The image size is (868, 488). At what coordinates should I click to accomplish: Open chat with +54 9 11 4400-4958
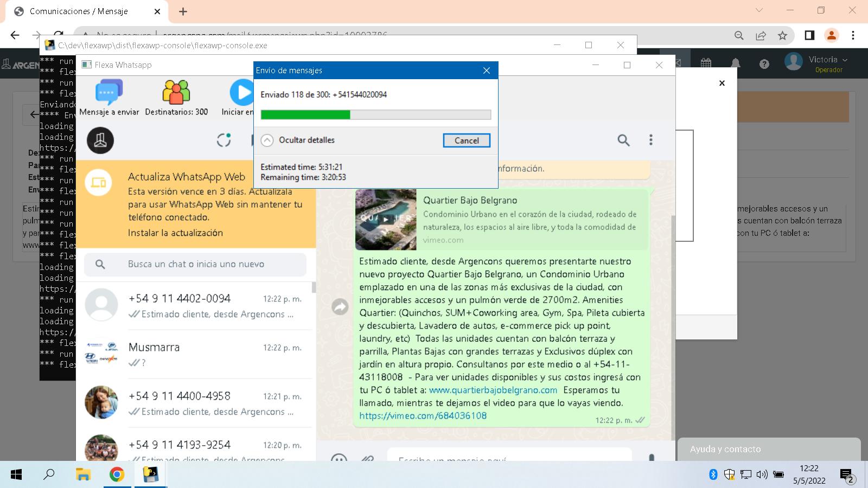point(195,403)
